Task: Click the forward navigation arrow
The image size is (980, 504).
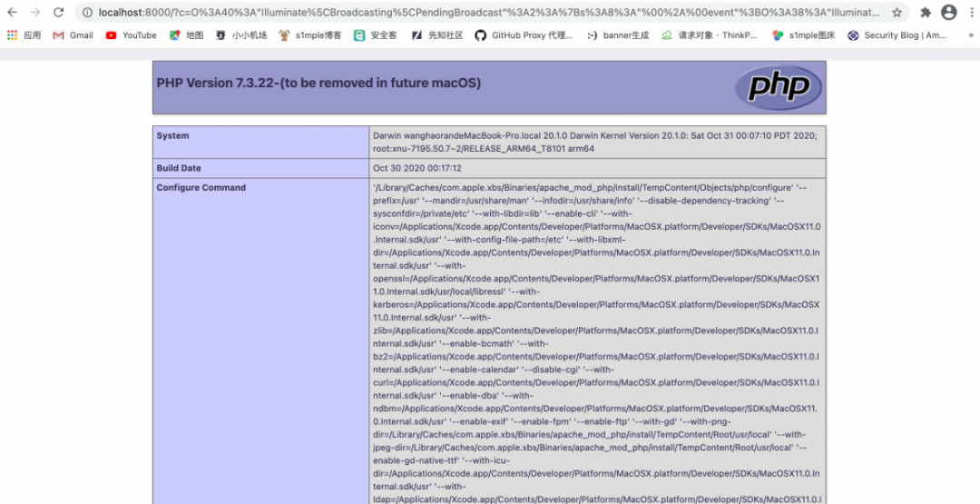Action: click(x=35, y=12)
